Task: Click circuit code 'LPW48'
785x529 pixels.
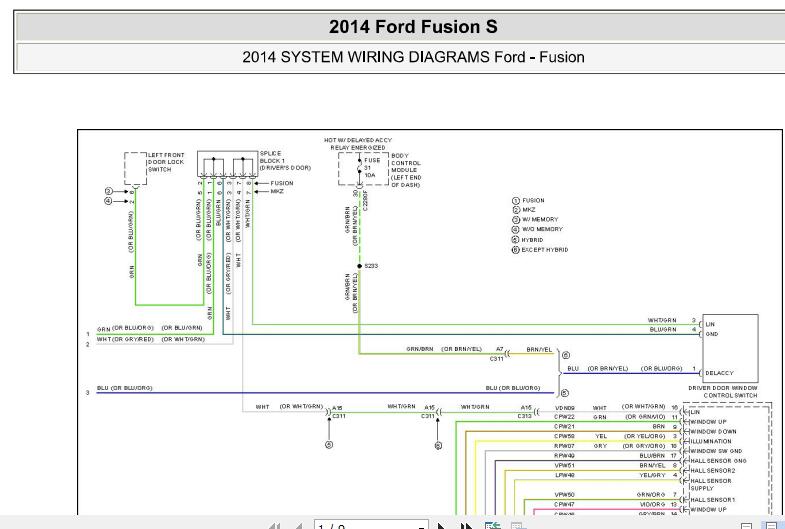Action: pos(565,475)
